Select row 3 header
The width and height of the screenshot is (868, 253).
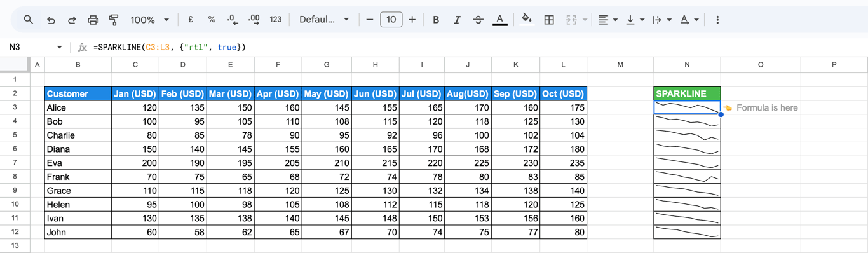coord(15,107)
